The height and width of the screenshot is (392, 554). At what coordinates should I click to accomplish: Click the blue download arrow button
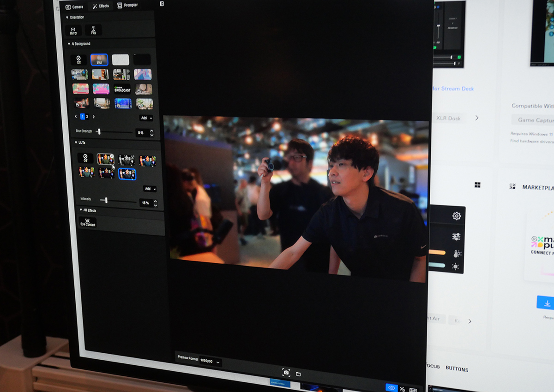[x=547, y=303]
